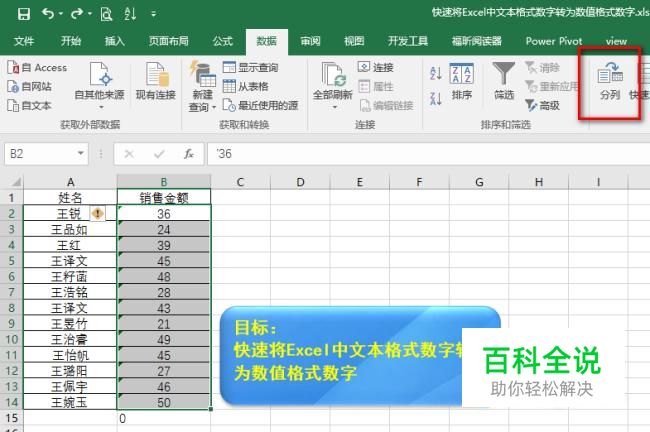Click cell A3 containing 王品如
650x432 pixels.
click(x=70, y=229)
